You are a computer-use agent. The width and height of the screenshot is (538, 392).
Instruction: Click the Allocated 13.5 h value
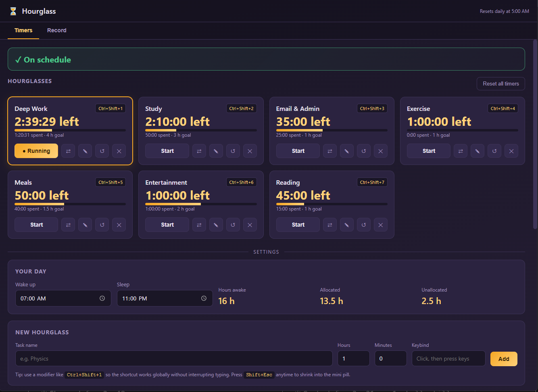pos(331,301)
